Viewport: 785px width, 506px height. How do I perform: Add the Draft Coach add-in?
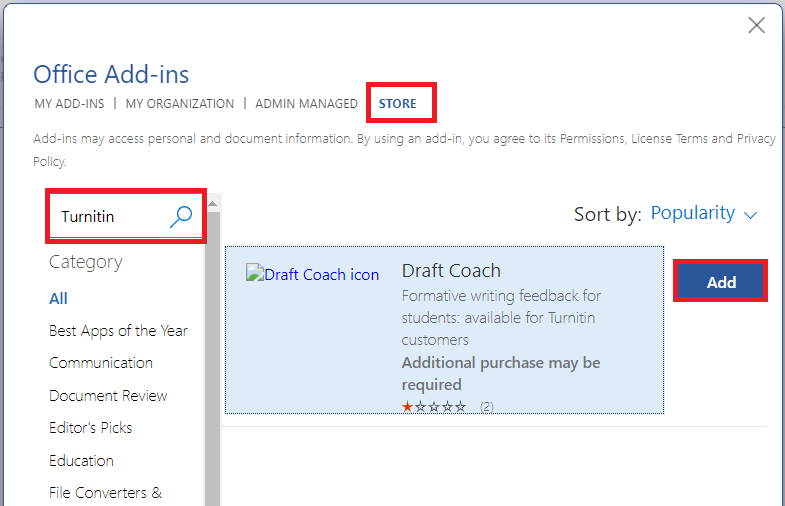coord(720,282)
